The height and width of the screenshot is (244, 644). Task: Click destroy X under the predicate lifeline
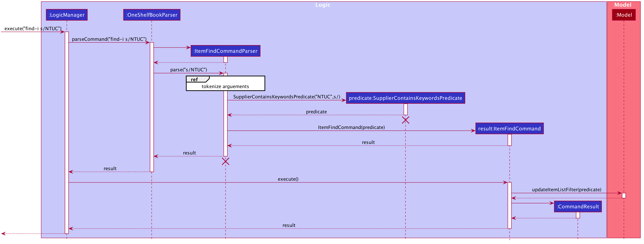[406, 120]
